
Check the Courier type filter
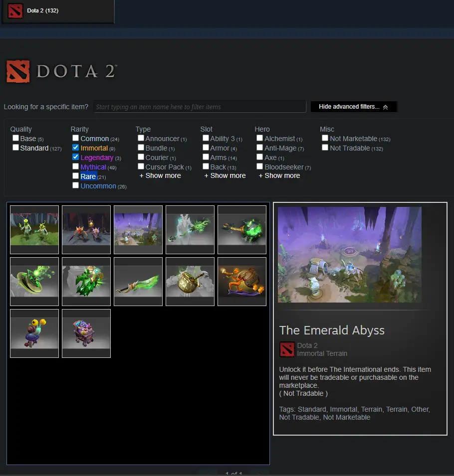(141, 157)
